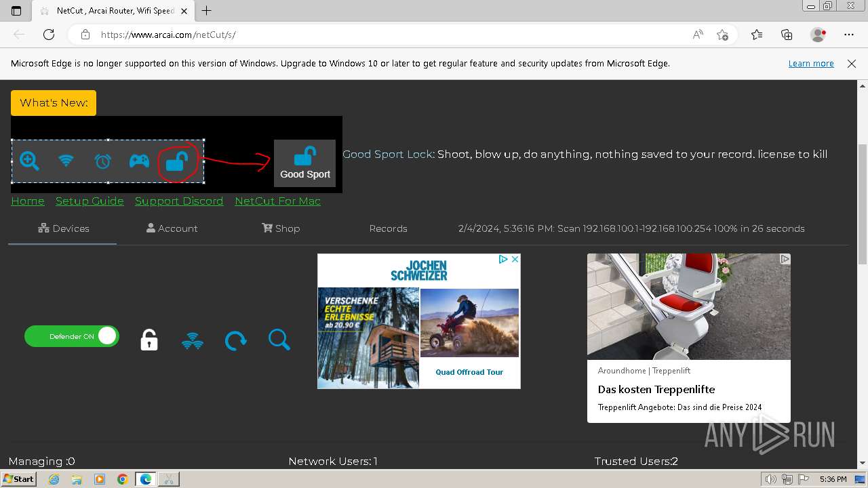Open the tab actions menu icon
This screenshot has width=868, height=488.
(16, 11)
